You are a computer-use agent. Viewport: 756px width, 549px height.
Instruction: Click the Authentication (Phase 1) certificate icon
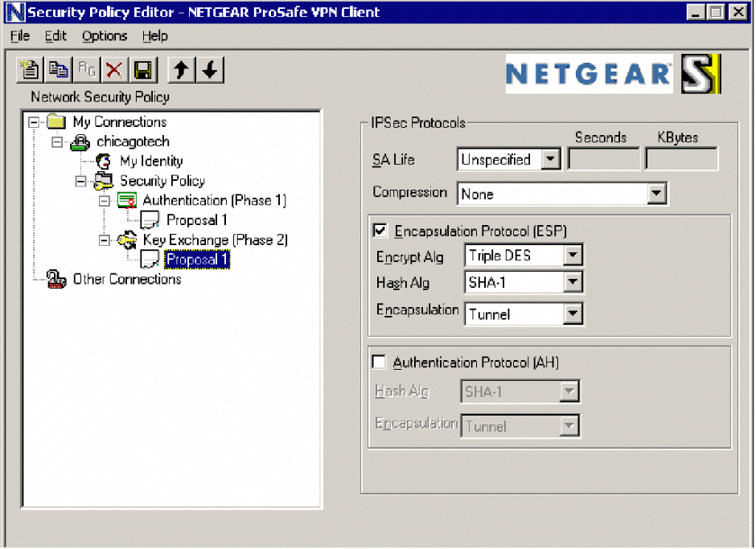coord(127,201)
